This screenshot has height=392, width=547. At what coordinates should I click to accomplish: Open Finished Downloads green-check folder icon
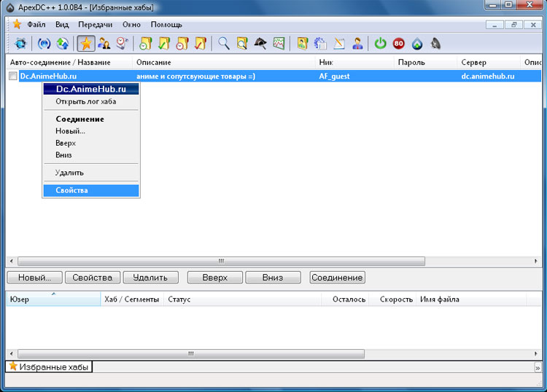click(x=164, y=44)
